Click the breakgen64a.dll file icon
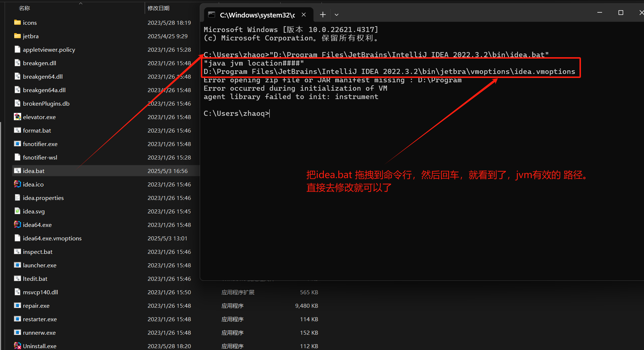The width and height of the screenshot is (644, 350). click(17, 90)
